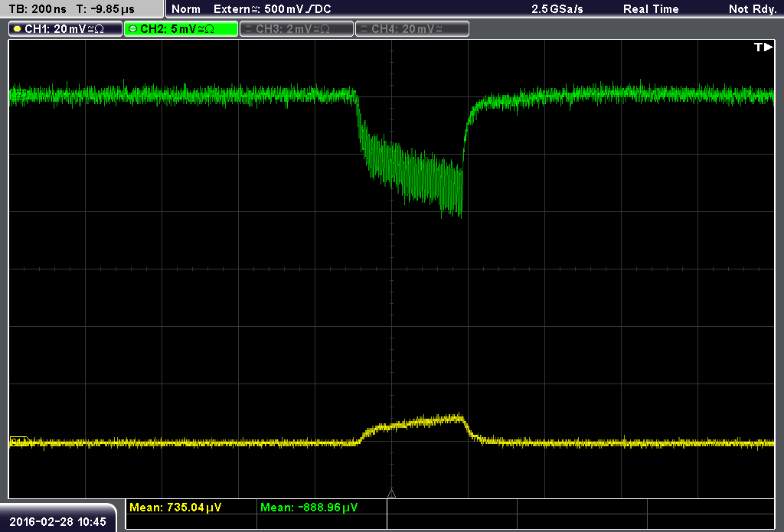Enable the greyed-out CH3: 2 mV channel
Image resolution: width=784 pixels, height=532 pixels.
point(297,29)
